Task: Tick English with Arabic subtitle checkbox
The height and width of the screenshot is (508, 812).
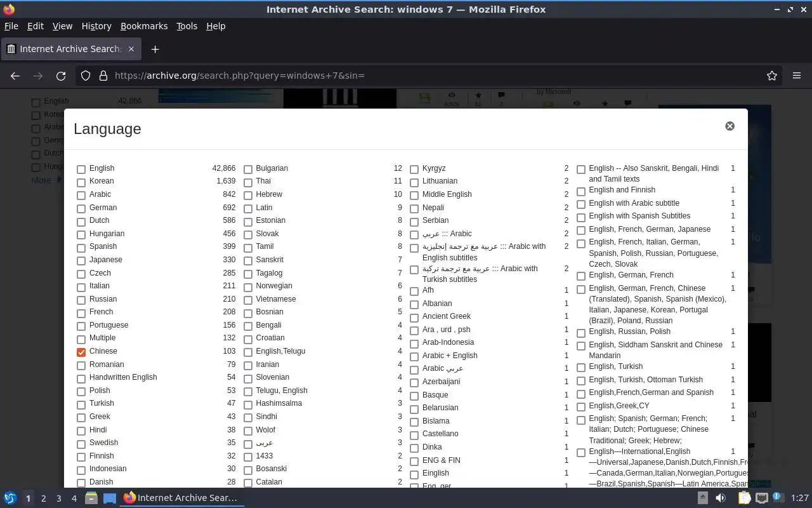Action: click(x=581, y=204)
